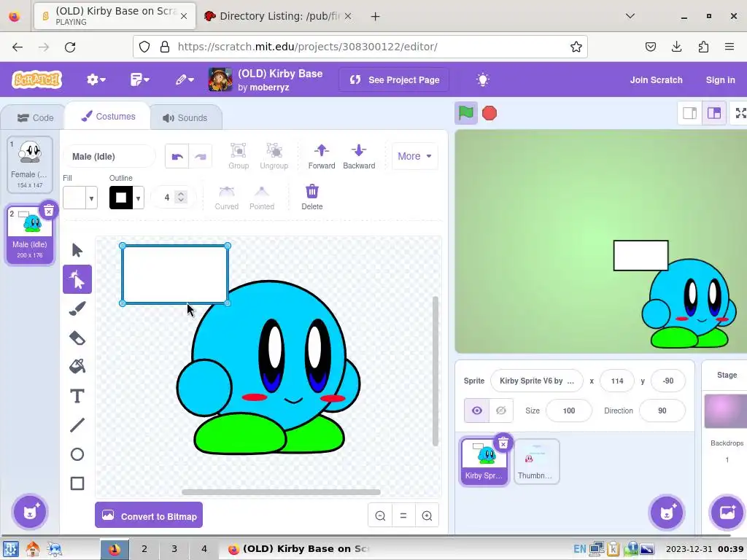Click the Scratch logo
The image size is (747, 560).
coord(36,79)
